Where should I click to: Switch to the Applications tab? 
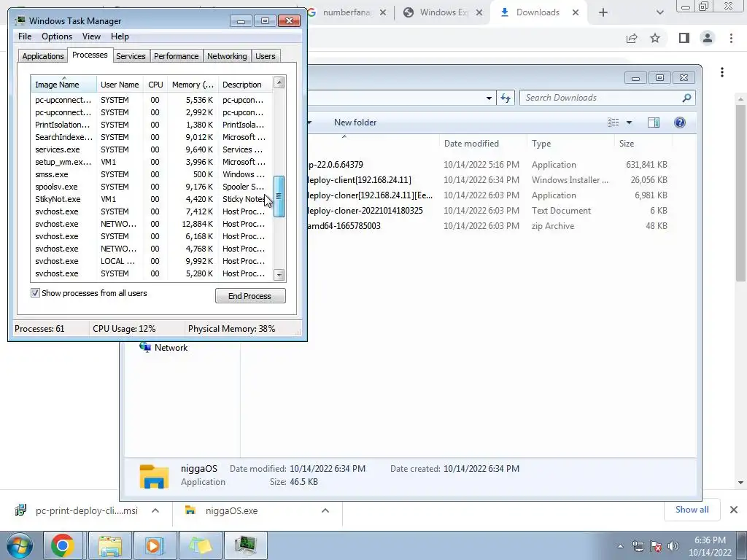[43, 56]
